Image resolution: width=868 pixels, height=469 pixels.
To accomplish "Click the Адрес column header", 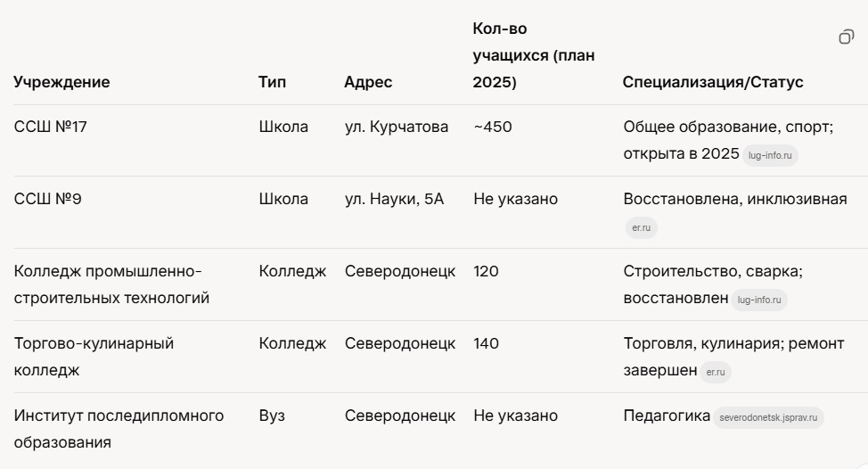I will 368,82.
